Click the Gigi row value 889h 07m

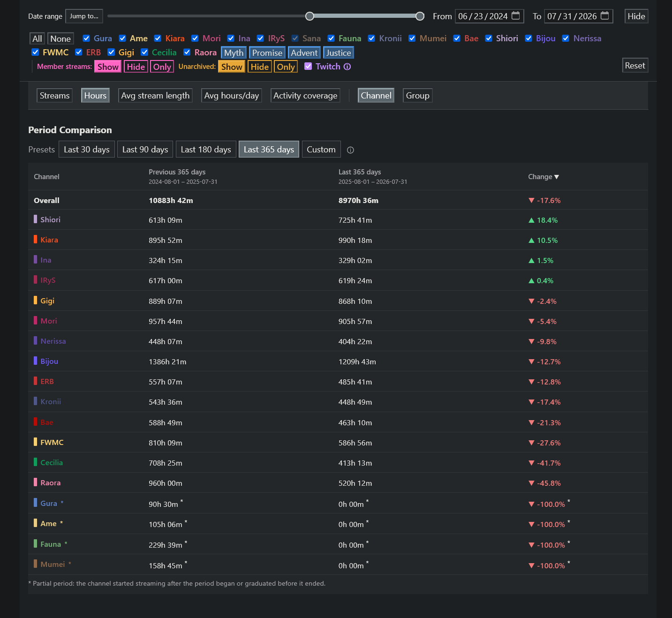point(166,301)
